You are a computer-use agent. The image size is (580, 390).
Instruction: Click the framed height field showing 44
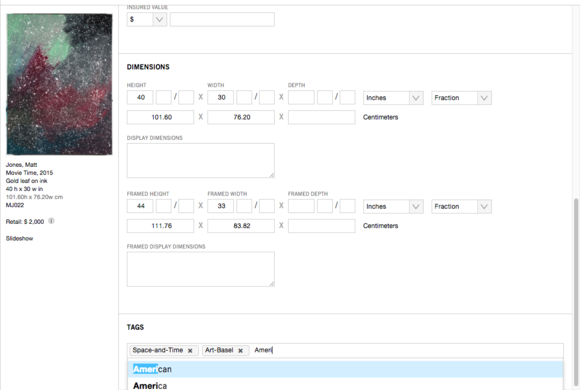point(140,206)
